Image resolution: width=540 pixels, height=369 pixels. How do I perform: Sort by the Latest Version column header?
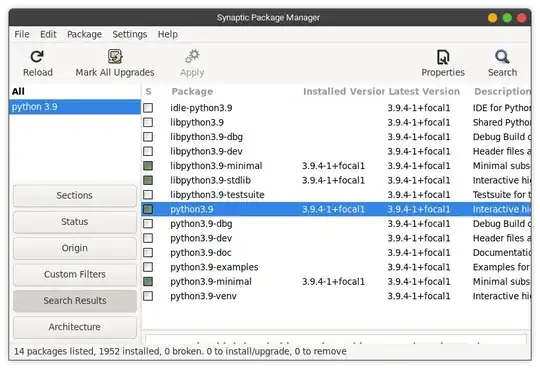(424, 91)
